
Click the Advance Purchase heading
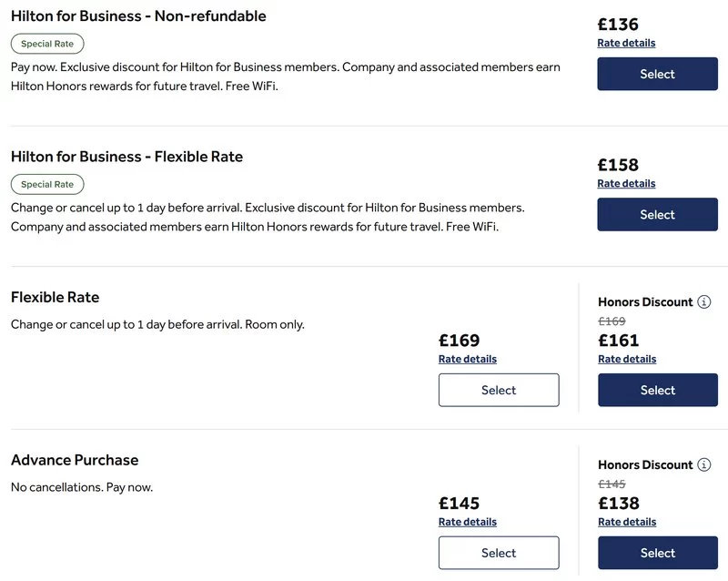pos(75,460)
